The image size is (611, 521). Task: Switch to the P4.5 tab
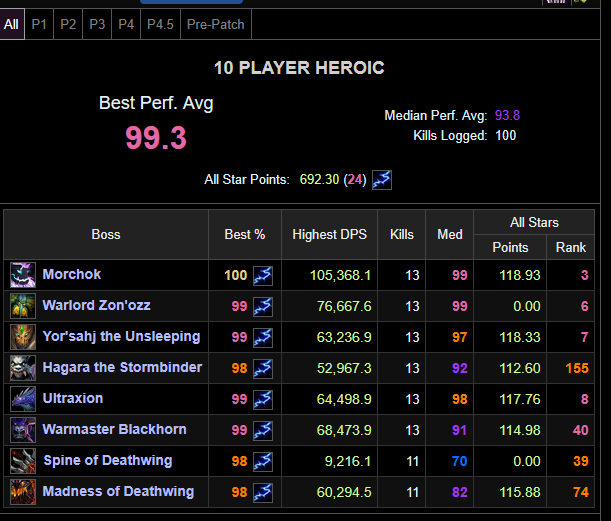(x=160, y=24)
